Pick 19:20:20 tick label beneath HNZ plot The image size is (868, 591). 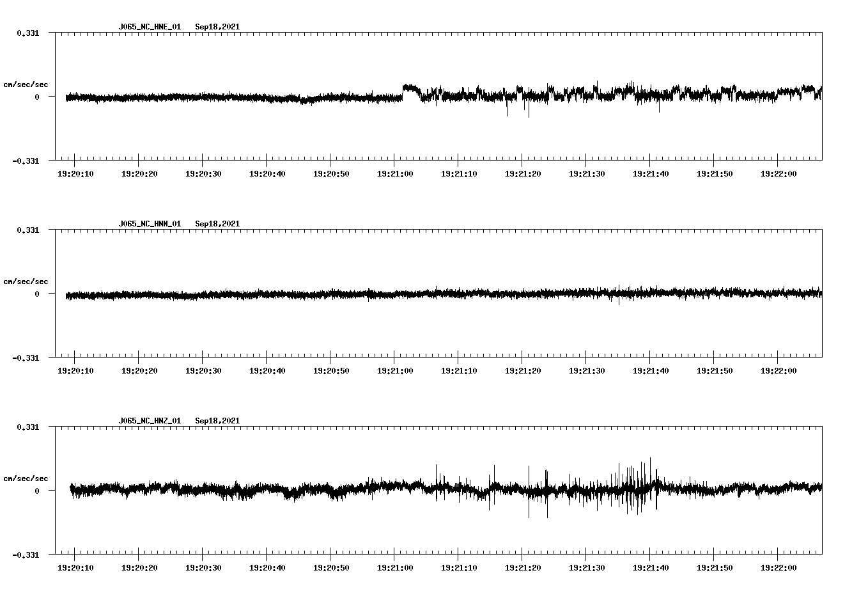(139, 568)
